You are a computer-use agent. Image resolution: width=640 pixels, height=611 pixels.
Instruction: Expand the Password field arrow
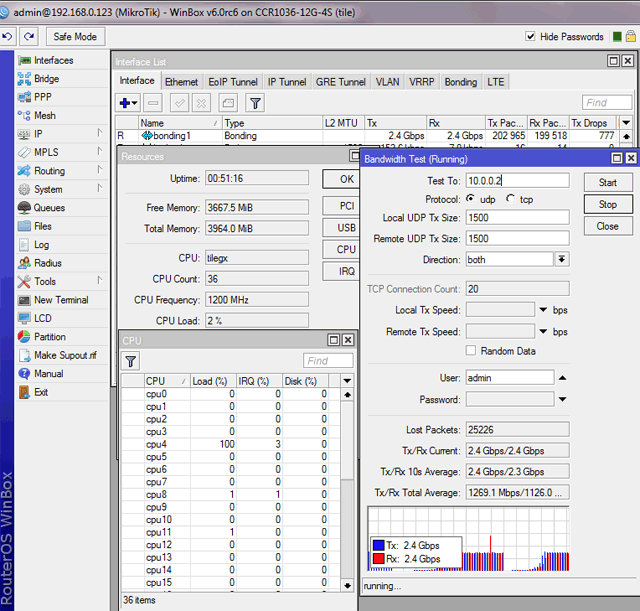[562, 399]
